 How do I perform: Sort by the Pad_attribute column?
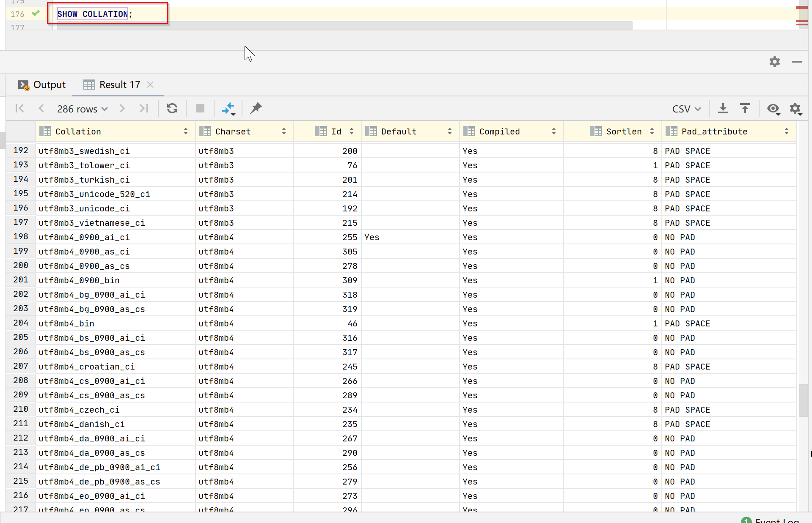click(729, 131)
